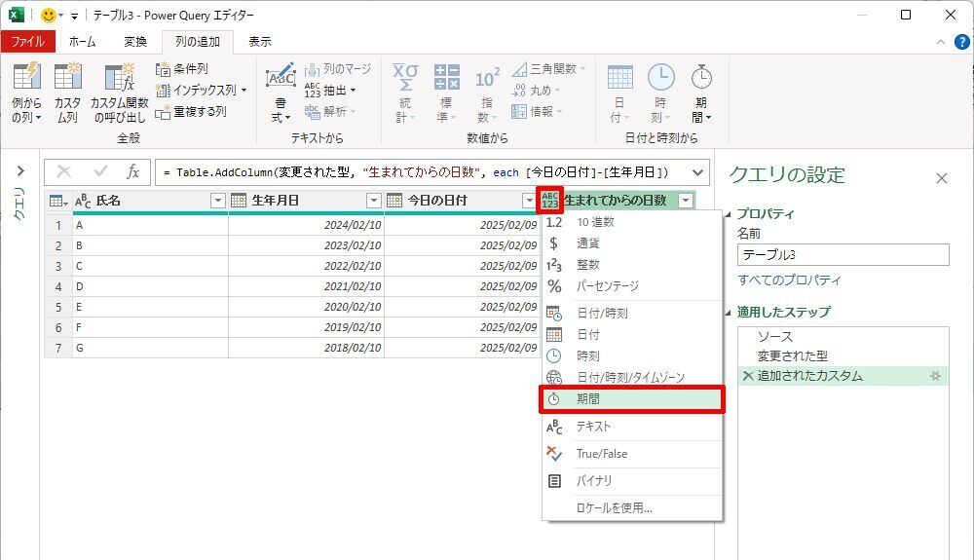This screenshot has width=974, height=560.
Task: Confirm formula with the check mark
Action: pyautogui.click(x=100, y=172)
